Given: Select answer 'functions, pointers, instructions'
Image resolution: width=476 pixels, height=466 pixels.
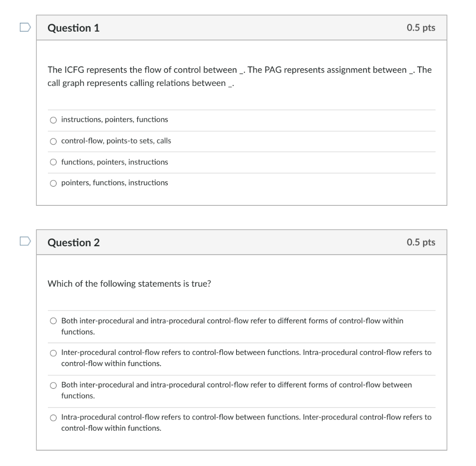Looking at the screenshot, I should (53, 162).
